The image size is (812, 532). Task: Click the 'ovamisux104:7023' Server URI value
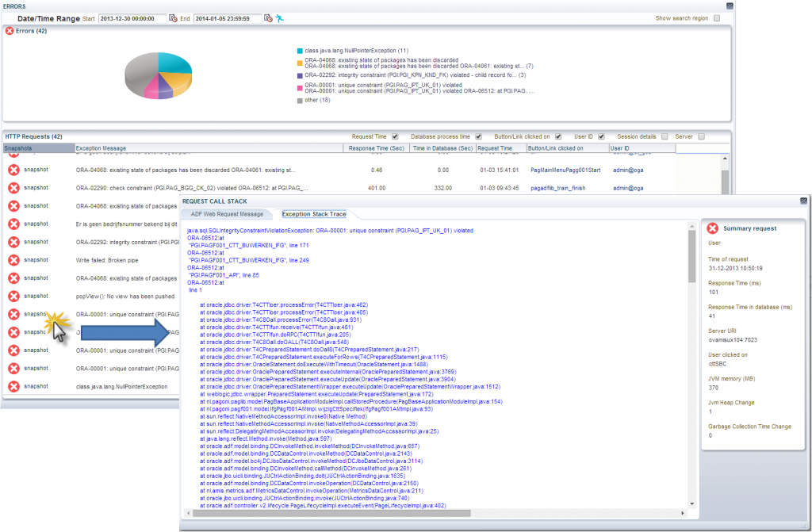click(x=733, y=340)
